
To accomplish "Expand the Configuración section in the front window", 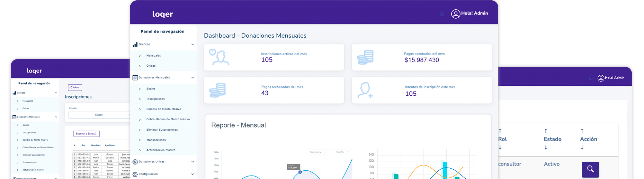I will coord(193,174).
